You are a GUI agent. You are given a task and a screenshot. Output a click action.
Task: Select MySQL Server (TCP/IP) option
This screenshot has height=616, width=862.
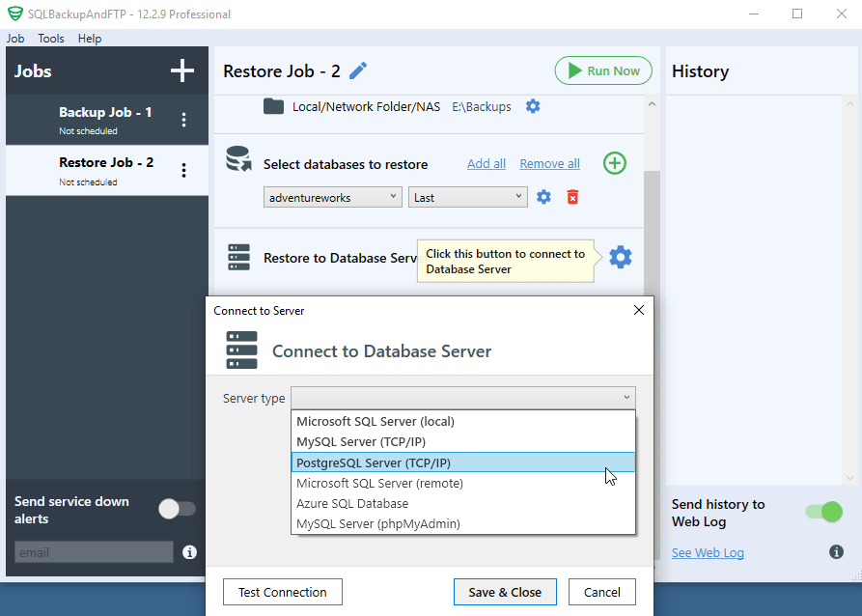point(463,441)
